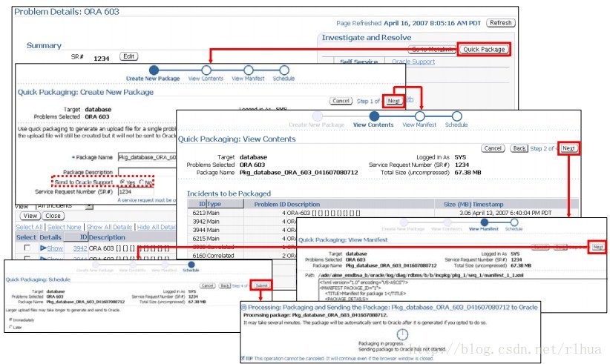610x364 pixels.
Task: Click Hide All Details link
Action: pyautogui.click(x=157, y=227)
